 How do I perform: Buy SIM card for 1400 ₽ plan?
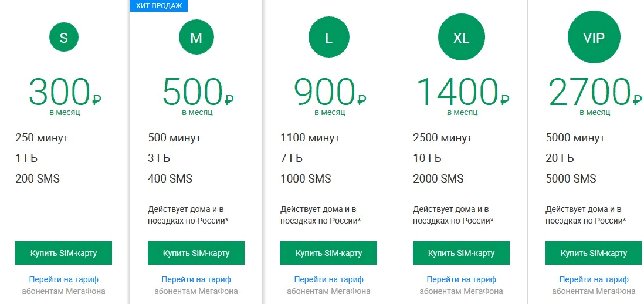click(x=462, y=253)
